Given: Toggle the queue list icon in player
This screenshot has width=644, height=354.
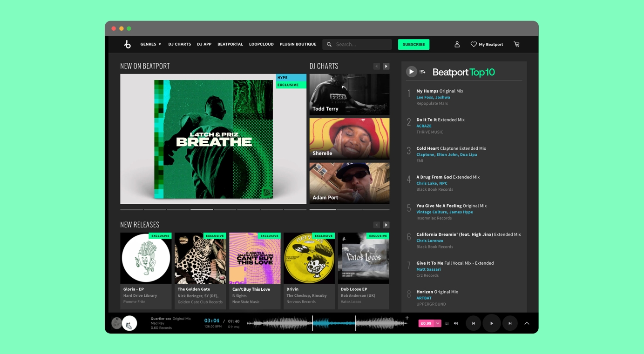Looking at the screenshot, I should [447, 323].
